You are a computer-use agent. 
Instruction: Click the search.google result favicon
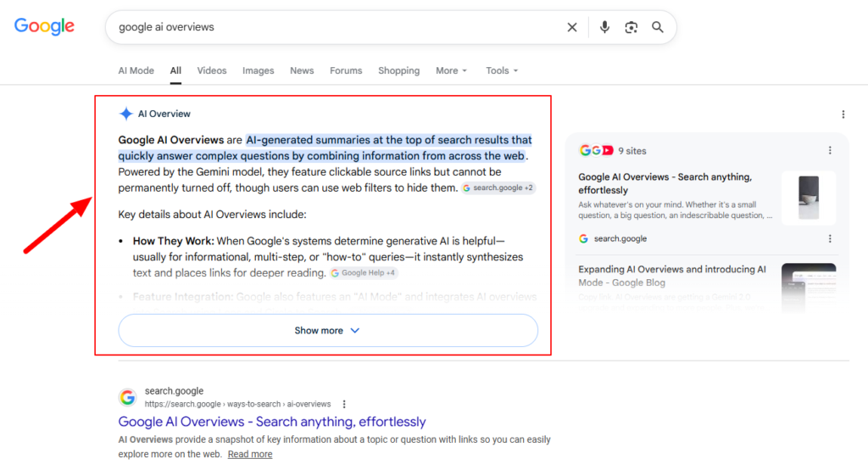(127, 397)
